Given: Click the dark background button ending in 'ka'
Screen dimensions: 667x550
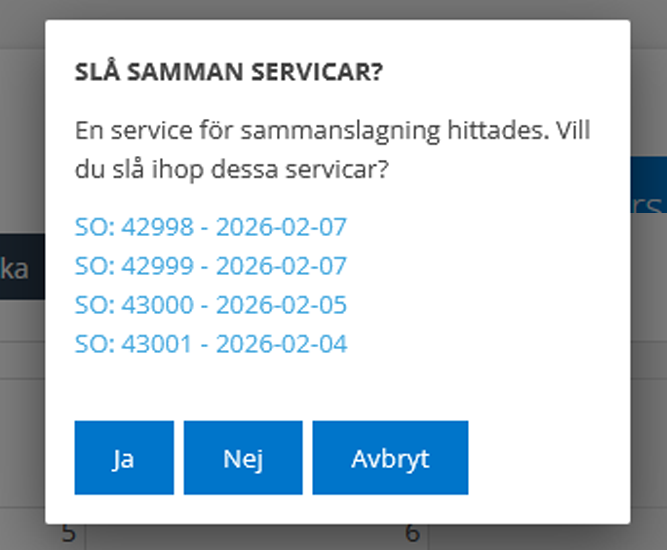Looking at the screenshot, I should pos(20,268).
